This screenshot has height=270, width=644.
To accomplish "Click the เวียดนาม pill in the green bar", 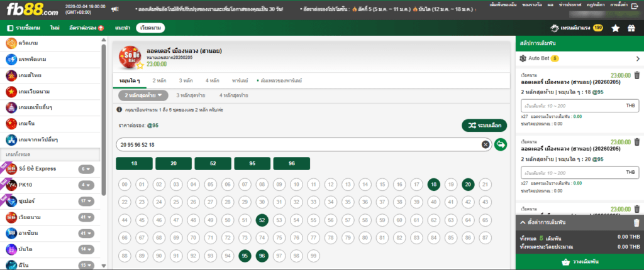I will (150, 28).
